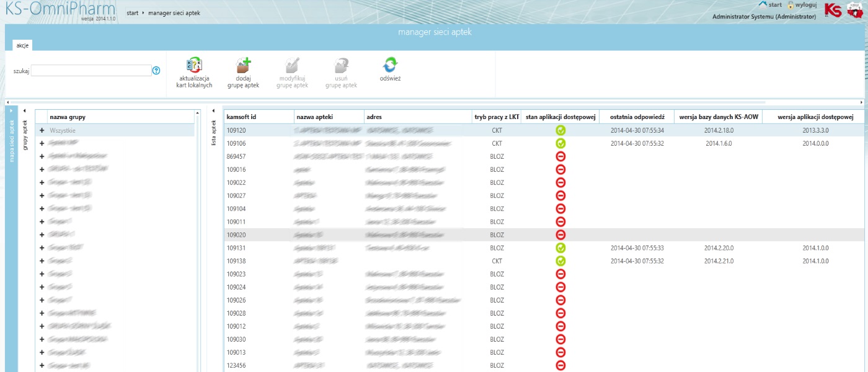868x372 pixels.
Task: Collapse the lista aptek panel arrow
Action: point(213,111)
